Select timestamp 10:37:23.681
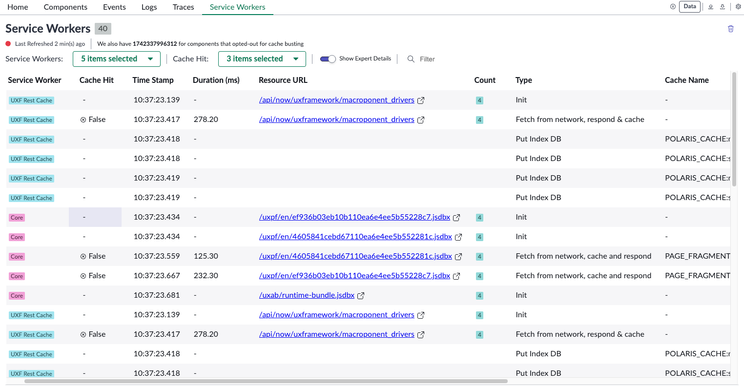The height and width of the screenshot is (386, 744). pos(157,295)
